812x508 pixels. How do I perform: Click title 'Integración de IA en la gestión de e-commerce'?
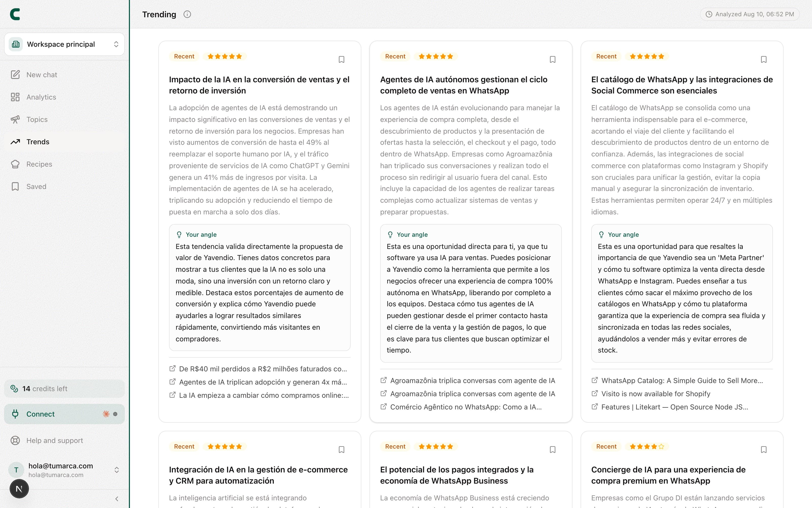tap(258, 475)
